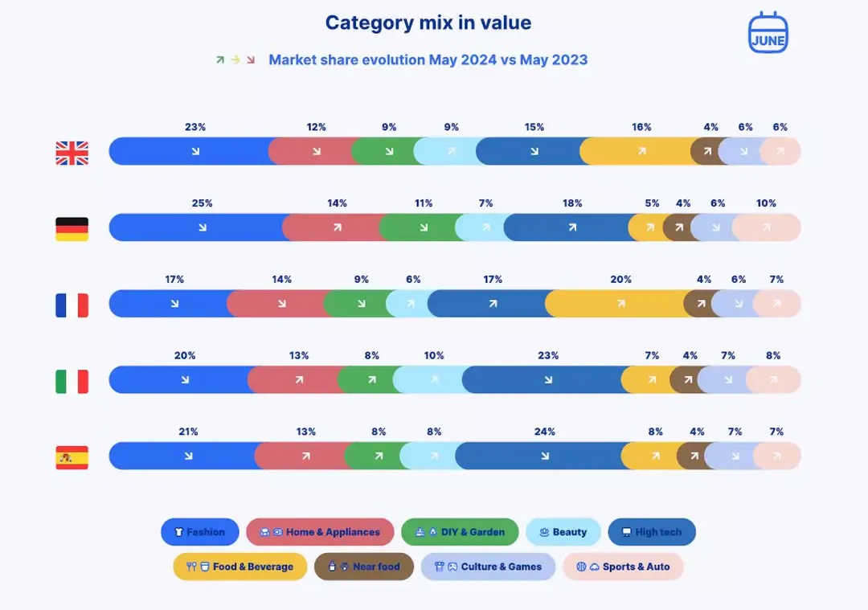Select the Culture & Games legend pill
This screenshot has width=868, height=610.
coord(488,567)
